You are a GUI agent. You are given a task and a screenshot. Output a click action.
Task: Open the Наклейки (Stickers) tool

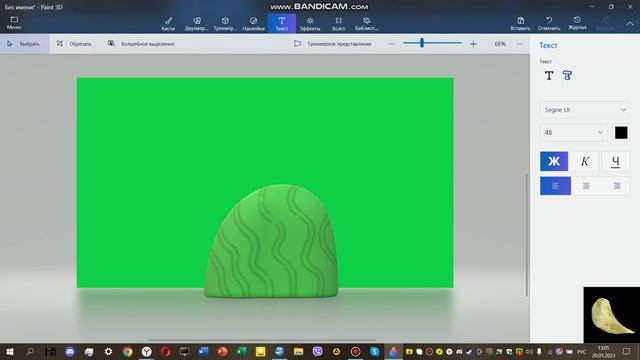[253, 24]
